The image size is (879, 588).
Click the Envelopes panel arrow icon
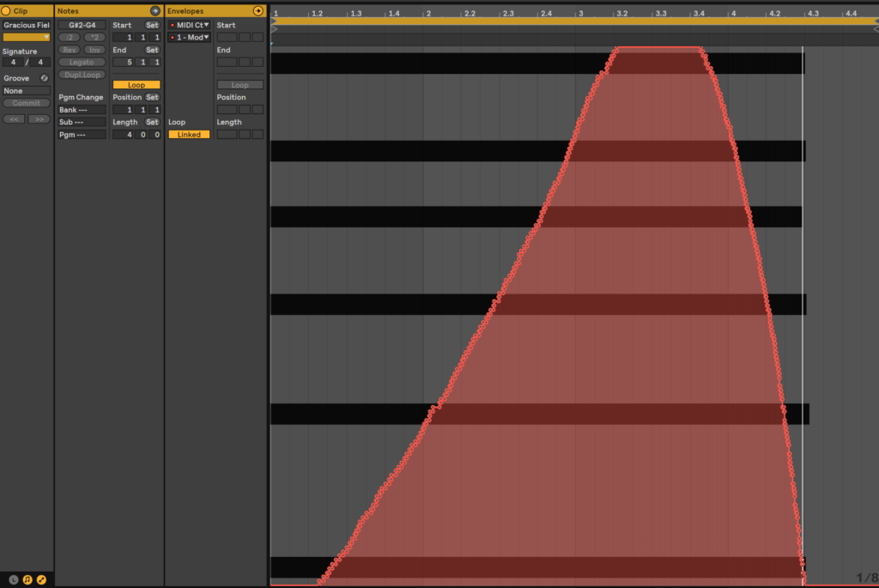coord(258,11)
